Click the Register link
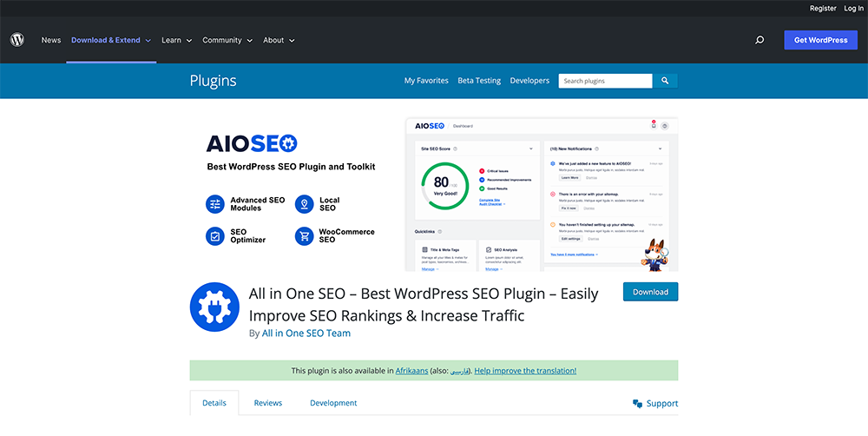 tap(823, 9)
